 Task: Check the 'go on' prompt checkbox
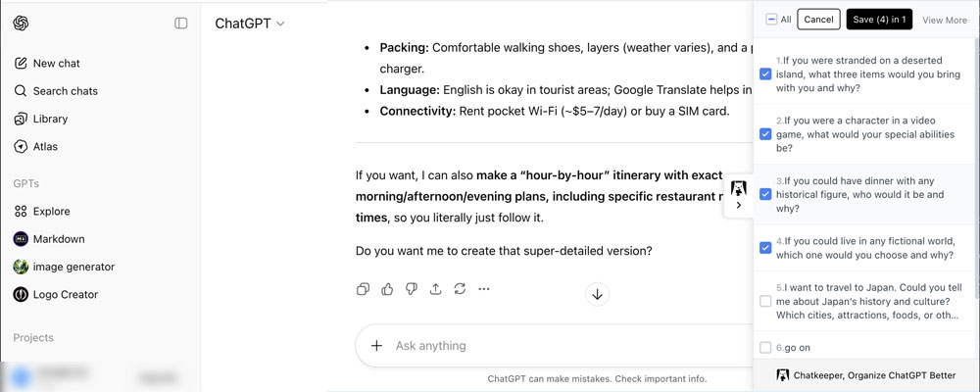pos(765,348)
